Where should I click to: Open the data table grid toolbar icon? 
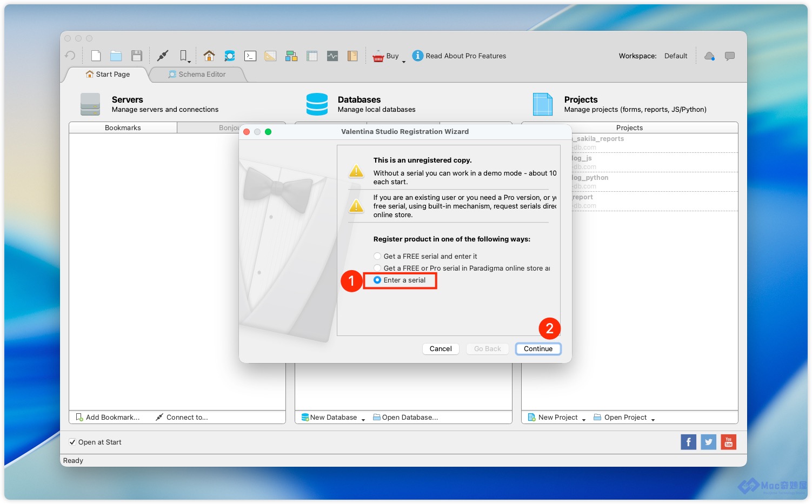312,56
